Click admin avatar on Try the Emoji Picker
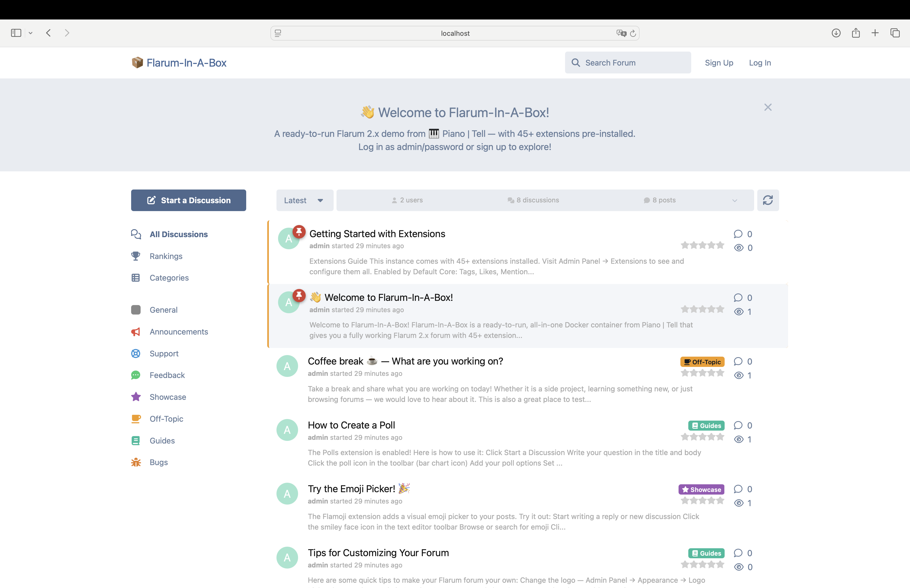Viewport: 910px width, 588px height. pos(287,494)
